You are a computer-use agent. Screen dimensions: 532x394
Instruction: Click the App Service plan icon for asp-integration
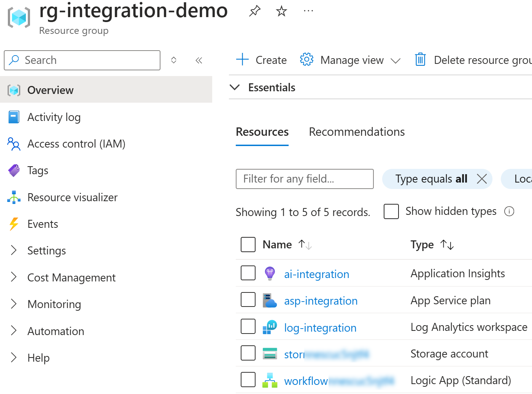(270, 300)
